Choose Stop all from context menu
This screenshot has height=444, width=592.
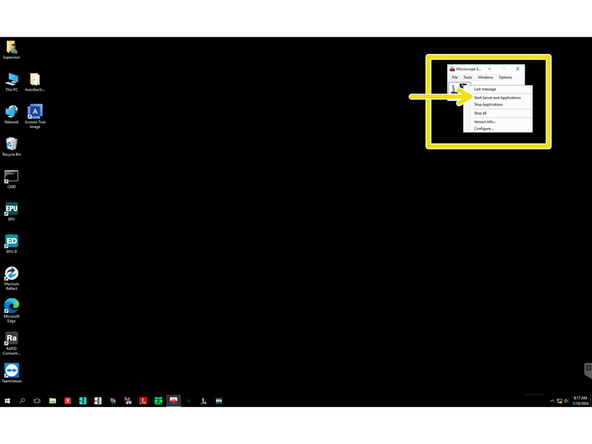tap(498, 113)
